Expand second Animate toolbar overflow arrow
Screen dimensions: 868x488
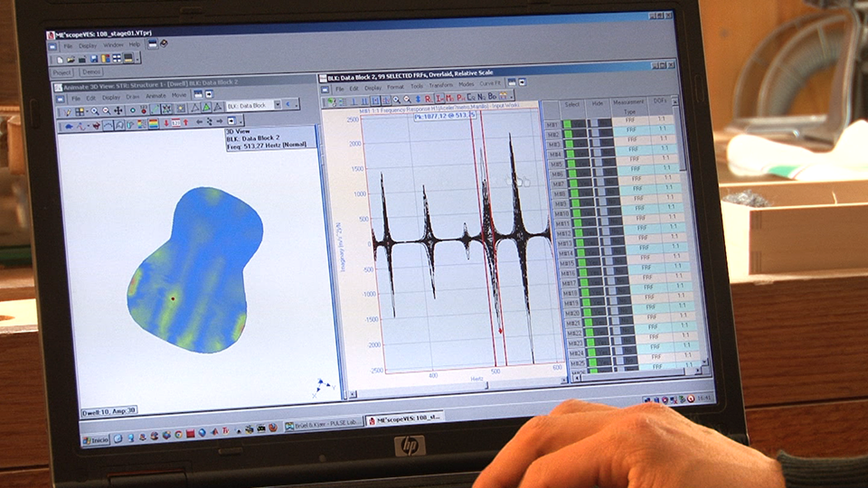pyautogui.click(x=241, y=122)
